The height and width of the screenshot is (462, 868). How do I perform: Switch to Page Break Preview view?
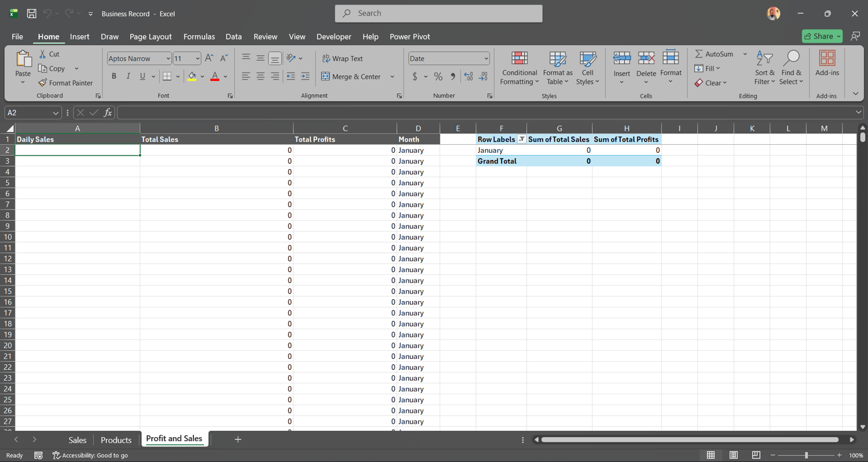coord(756,455)
